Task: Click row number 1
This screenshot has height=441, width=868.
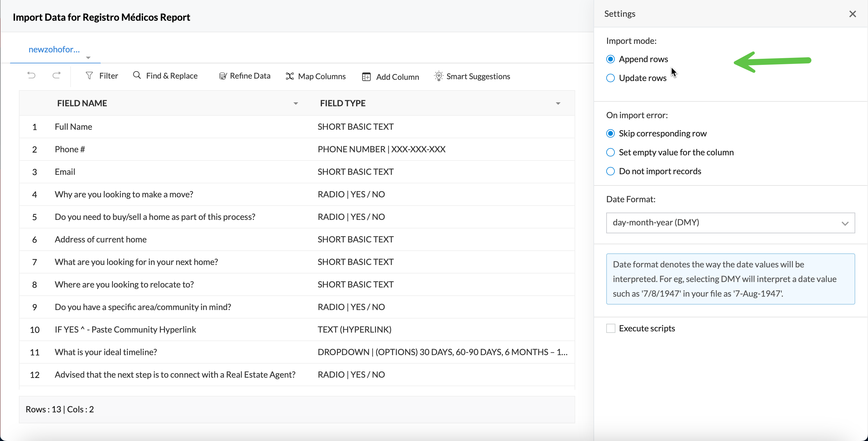Action: [34, 127]
